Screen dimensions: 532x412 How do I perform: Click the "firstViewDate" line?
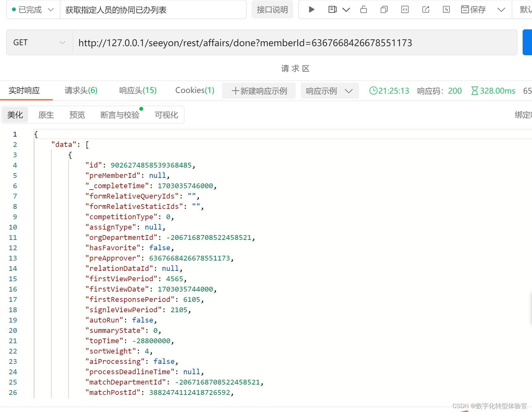point(151,289)
